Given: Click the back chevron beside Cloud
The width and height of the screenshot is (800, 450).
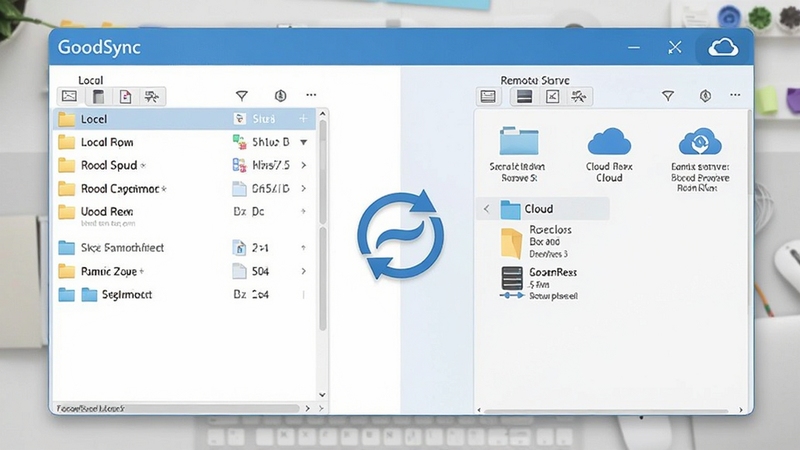Looking at the screenshot, I should [x=487, y=209].
